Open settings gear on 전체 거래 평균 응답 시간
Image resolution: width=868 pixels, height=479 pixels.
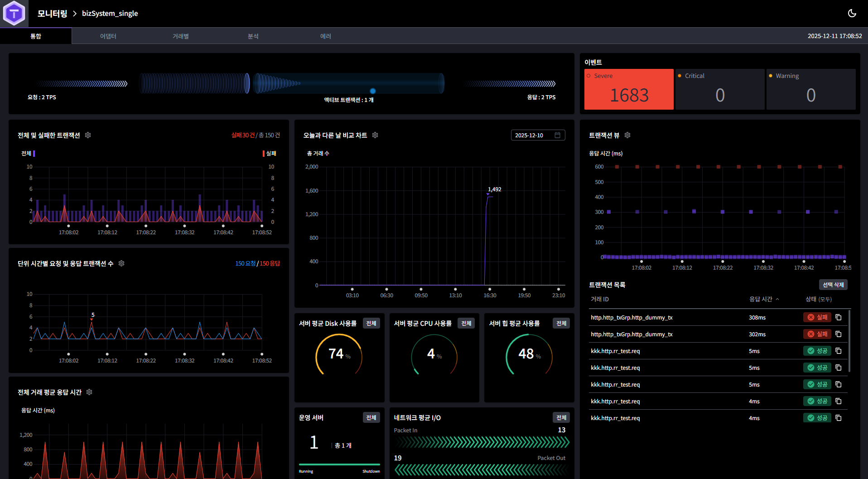(89, 392)
